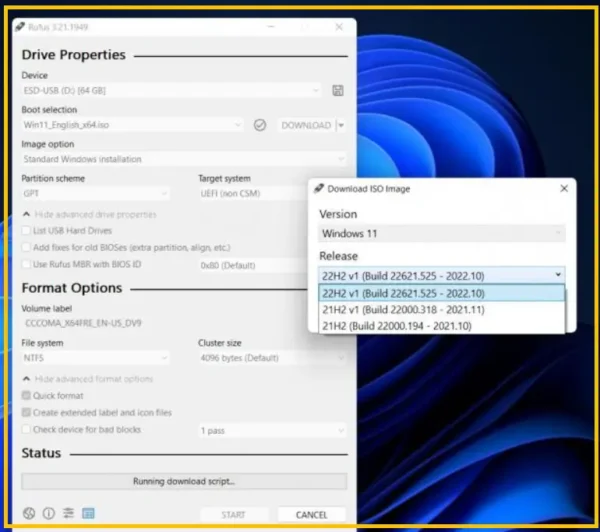Toggle Use Rufus MBR with BIOS ID

coord(26,264)
